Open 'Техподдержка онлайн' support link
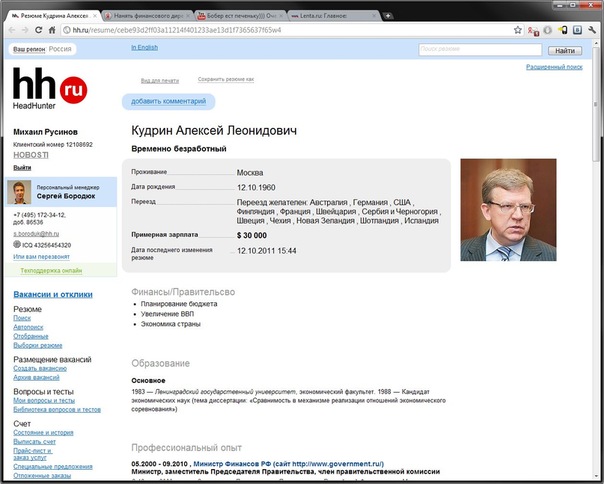This screenshot has height=484, width=604. coord(51,271)
